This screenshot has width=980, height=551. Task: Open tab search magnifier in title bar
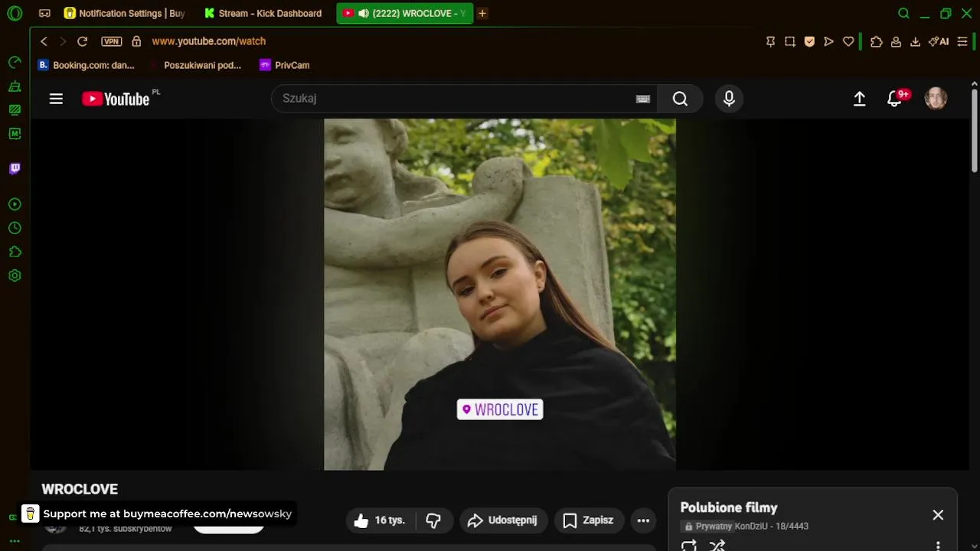coord(903,13)
